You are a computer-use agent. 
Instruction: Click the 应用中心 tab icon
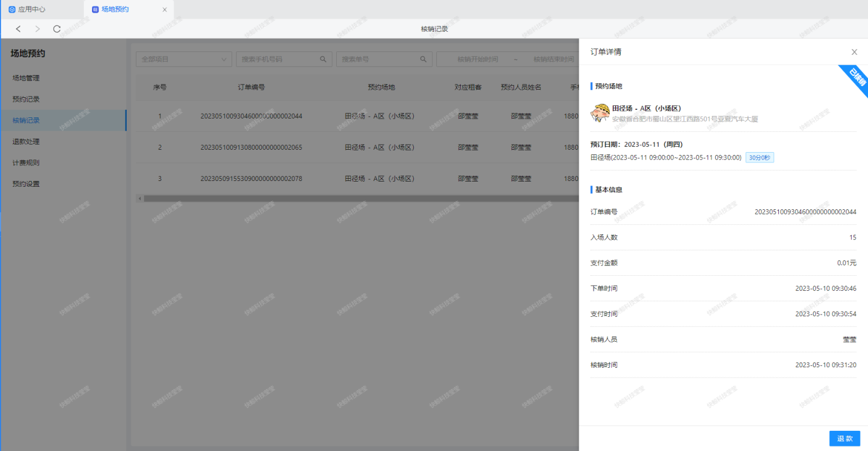(x=12, y=10)
